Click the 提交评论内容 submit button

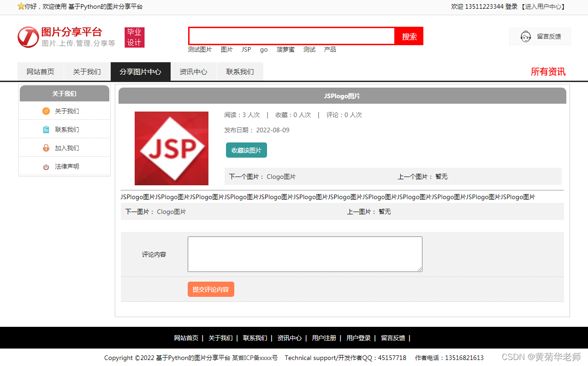pyautogui.click(x=211, y=289)
